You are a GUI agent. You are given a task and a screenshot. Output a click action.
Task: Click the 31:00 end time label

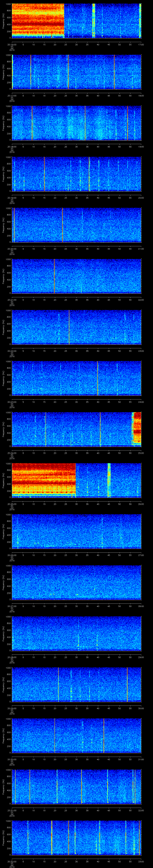point(141,759)
